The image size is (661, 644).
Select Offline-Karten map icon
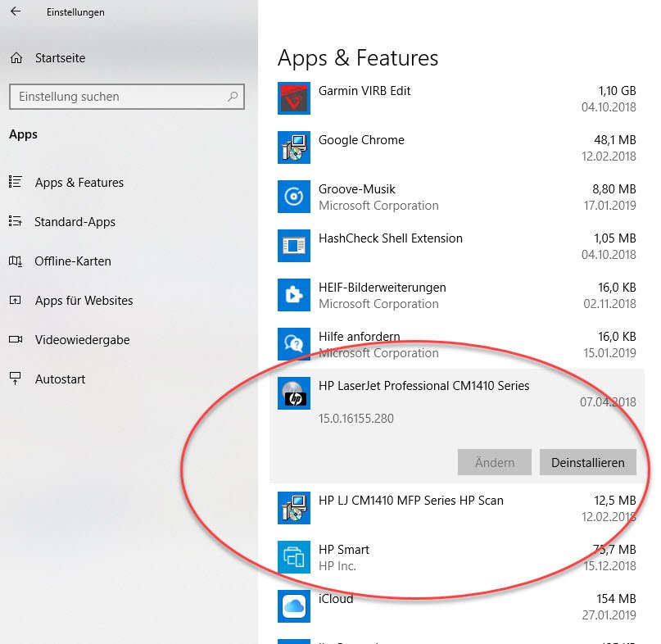click(16, 261)
